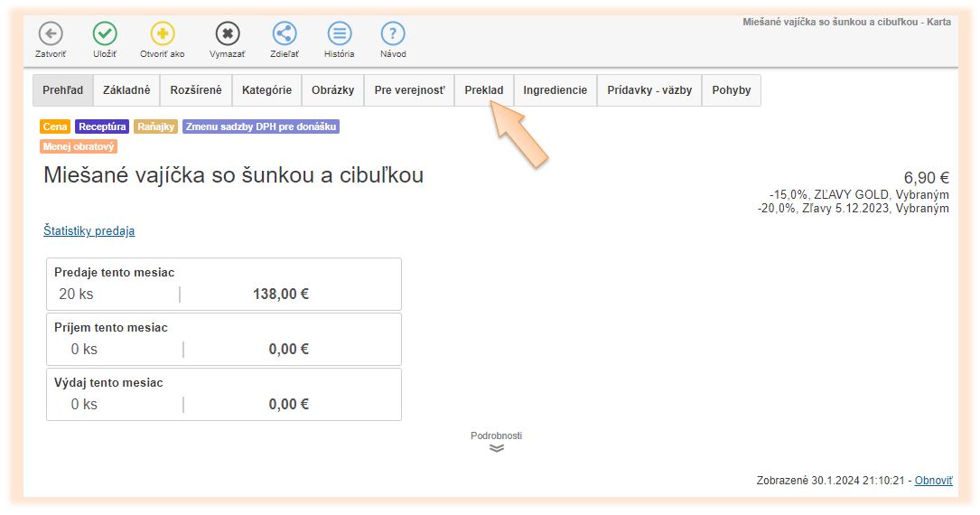This screenshot has height=515, width=980.
Task: Click the purple Receptúra tag
Action: point(102,127)
